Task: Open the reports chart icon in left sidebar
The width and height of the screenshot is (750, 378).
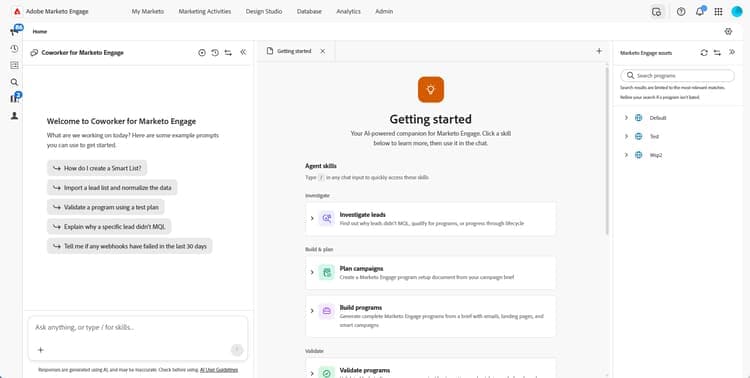Action: pos(15,98)
